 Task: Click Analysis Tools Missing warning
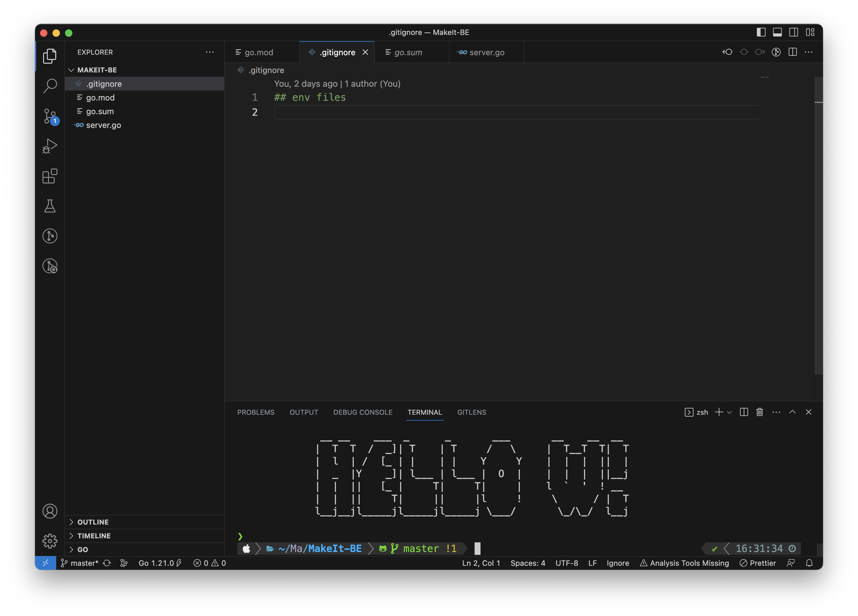tap(684, 563)
